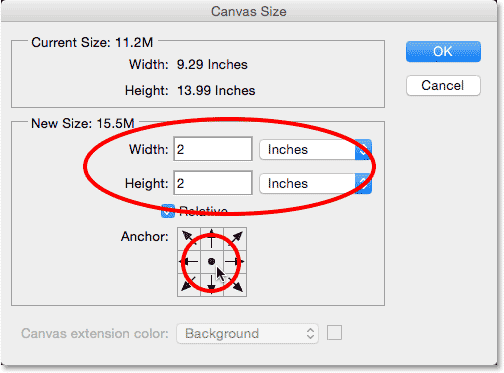Click the New Size: 15.5M label
This screenshot has height=373, width=504.
point(83,123)
